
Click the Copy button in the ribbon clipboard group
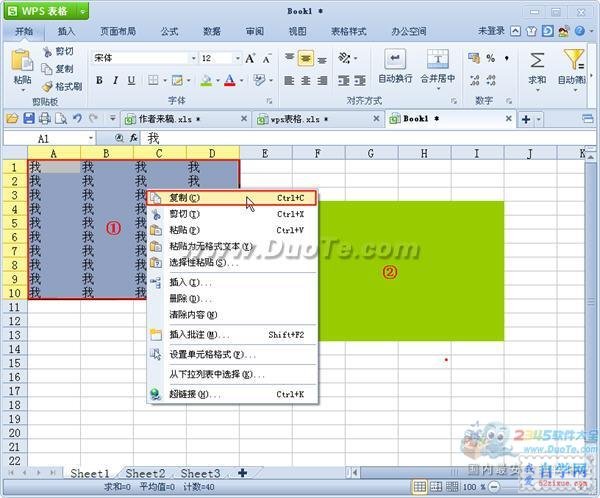57,69
